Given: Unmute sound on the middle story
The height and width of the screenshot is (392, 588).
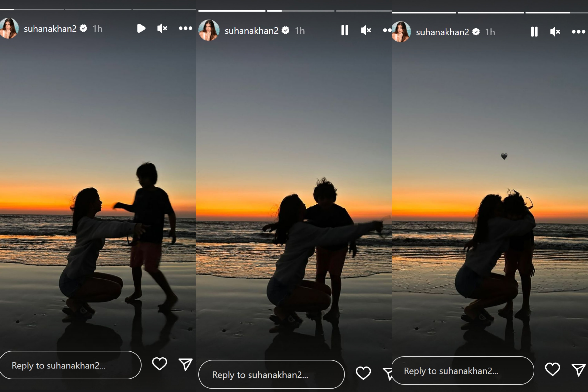Looking at the screenshot, I should [366, 30].
